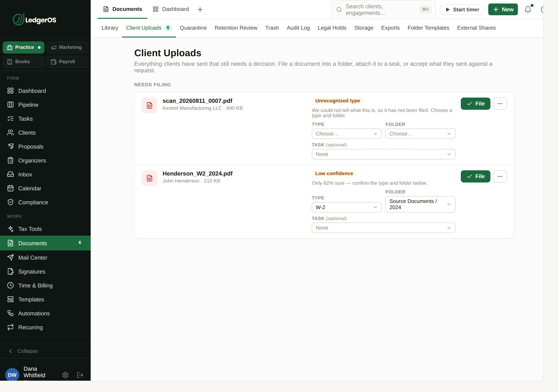The height and width of the screenshot is (392, 558).
Task: Click the search magnifier icon
Action: coord(339,10)
